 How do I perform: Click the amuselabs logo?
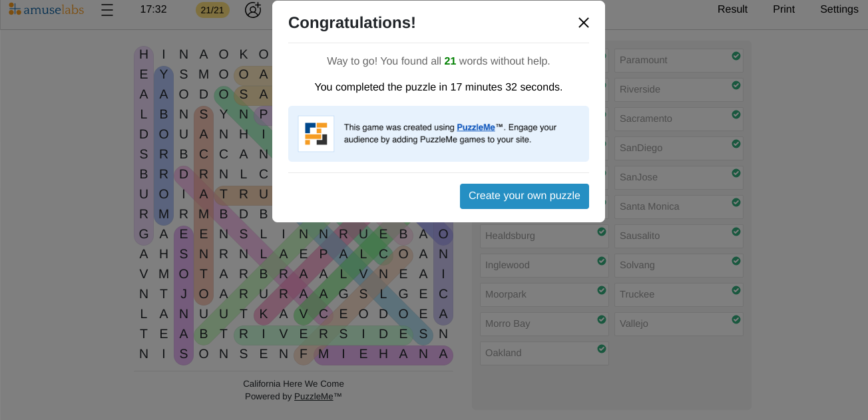click(x=46, y=9)
